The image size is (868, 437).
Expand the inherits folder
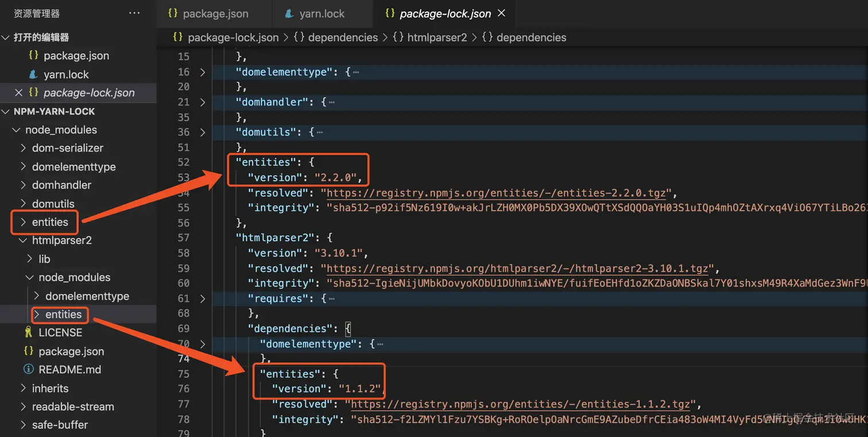[x=23, y=388]
